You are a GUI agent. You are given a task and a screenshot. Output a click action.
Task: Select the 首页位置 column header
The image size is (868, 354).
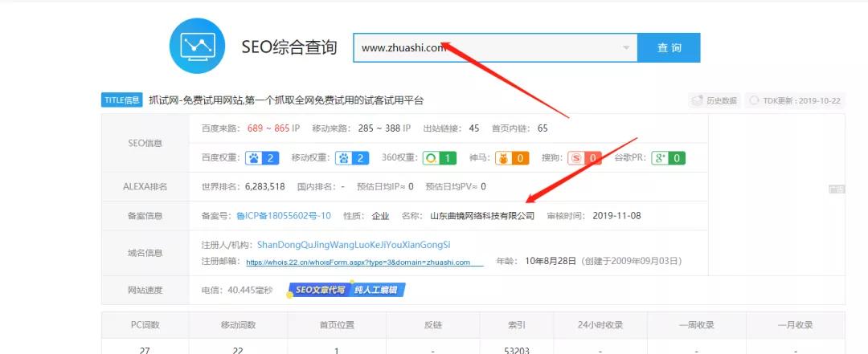[337, 325]
